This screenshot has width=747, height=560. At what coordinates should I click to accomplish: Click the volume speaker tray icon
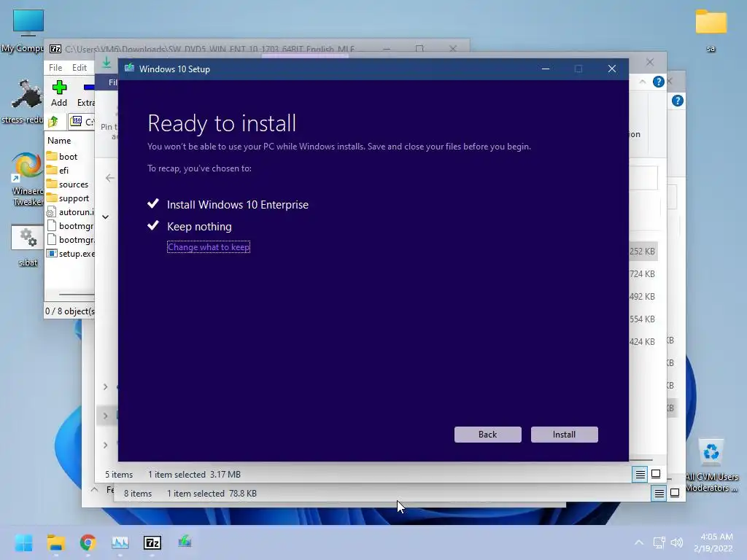676,542
